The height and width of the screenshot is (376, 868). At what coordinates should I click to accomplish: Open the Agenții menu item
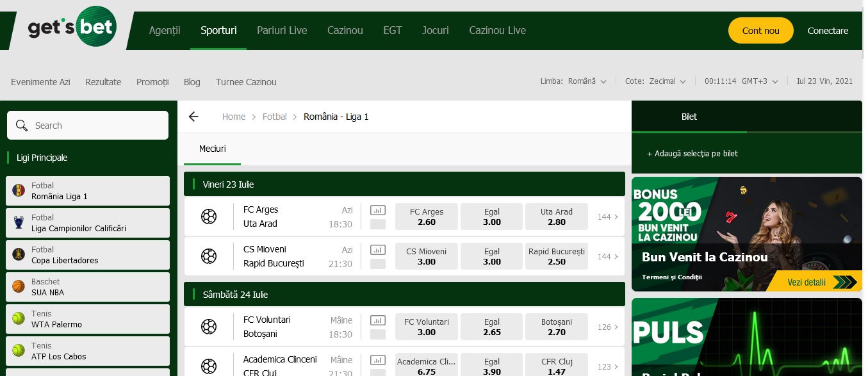click(165, 30)
